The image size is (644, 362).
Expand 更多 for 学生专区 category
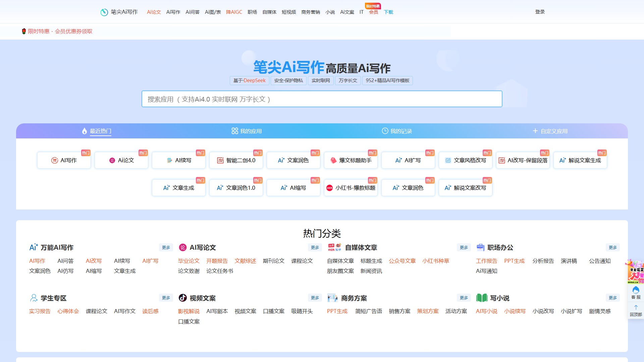(x=166, y=298)
